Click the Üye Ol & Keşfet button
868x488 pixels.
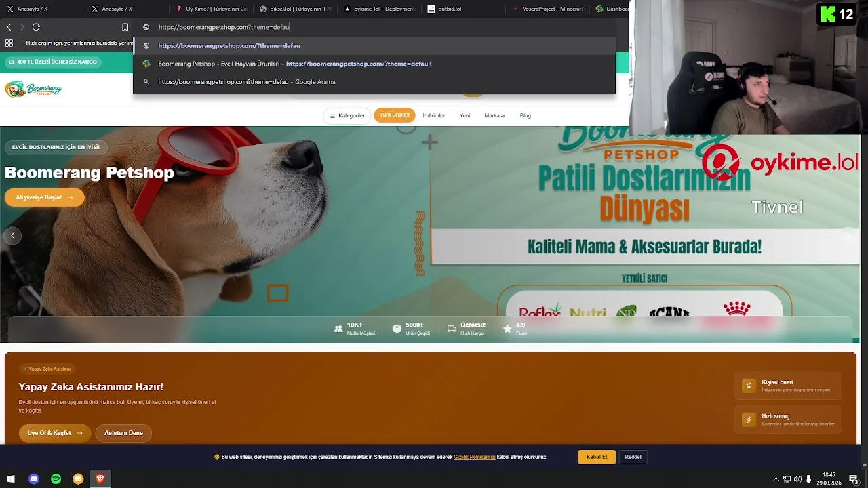click(55, 433)
